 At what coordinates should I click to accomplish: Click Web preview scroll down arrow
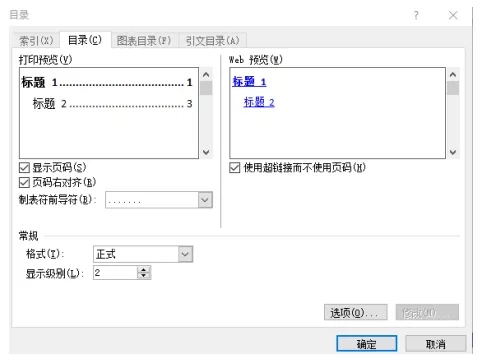click(453, 152)
